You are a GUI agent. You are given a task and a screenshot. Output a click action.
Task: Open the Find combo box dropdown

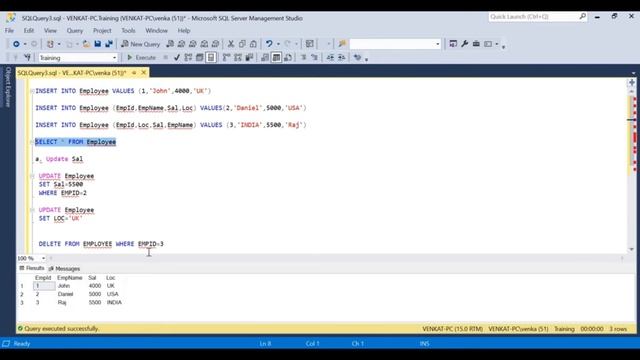tap(438, 44)
